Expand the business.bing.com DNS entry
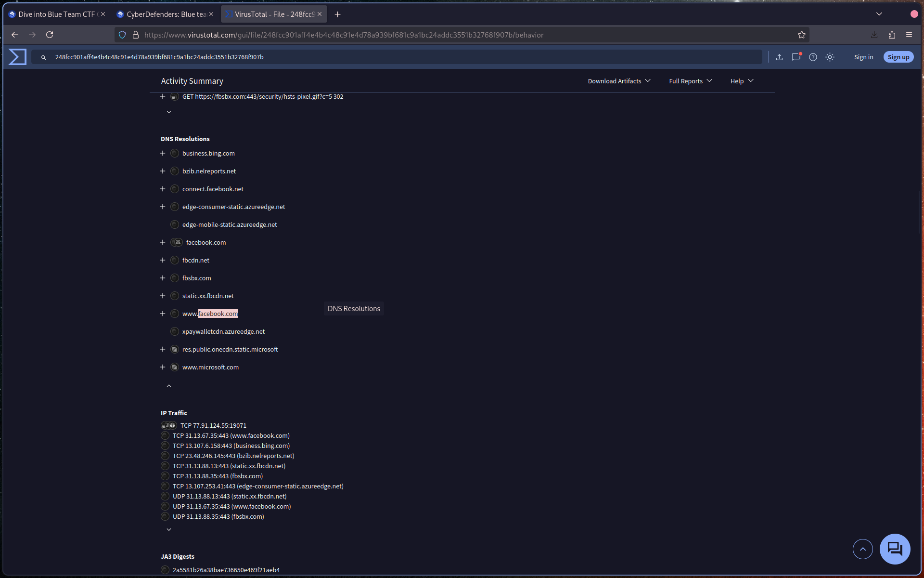Viewport: 924px width, 578px height. point(163,153)
